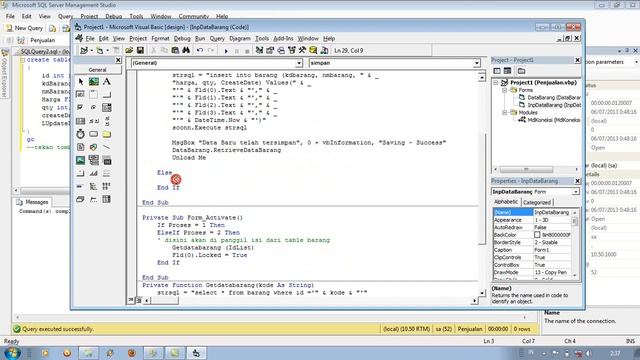The height and width of the screenshot is (360, 640).
Task: Collapse the Project1 (Penjualan.vbp) tree node
Action: coord(496,82)
